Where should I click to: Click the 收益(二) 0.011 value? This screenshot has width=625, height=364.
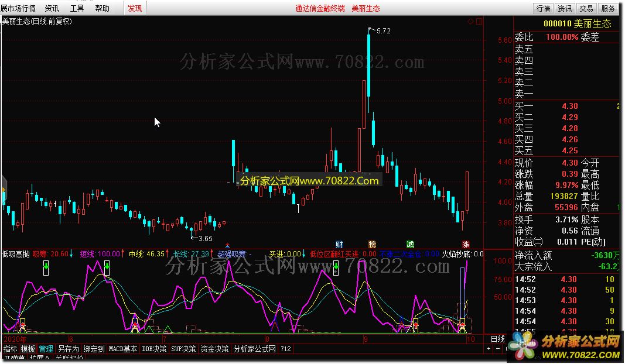tap(566, 242)
